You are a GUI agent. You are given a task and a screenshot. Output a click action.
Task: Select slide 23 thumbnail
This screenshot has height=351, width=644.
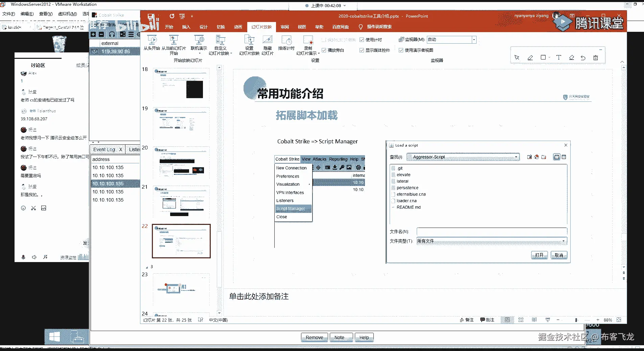181,289
